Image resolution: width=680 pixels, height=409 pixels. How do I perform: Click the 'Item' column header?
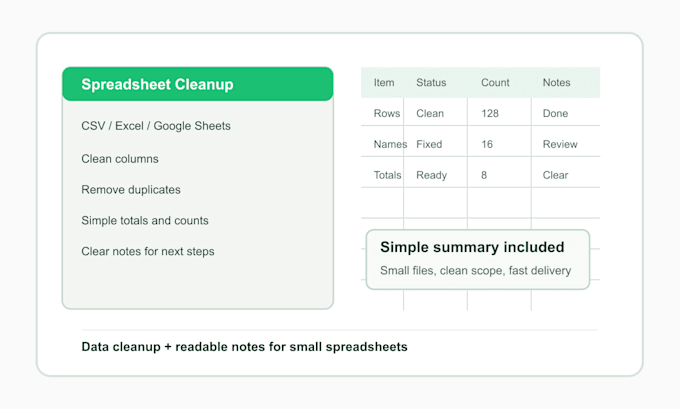384,82
